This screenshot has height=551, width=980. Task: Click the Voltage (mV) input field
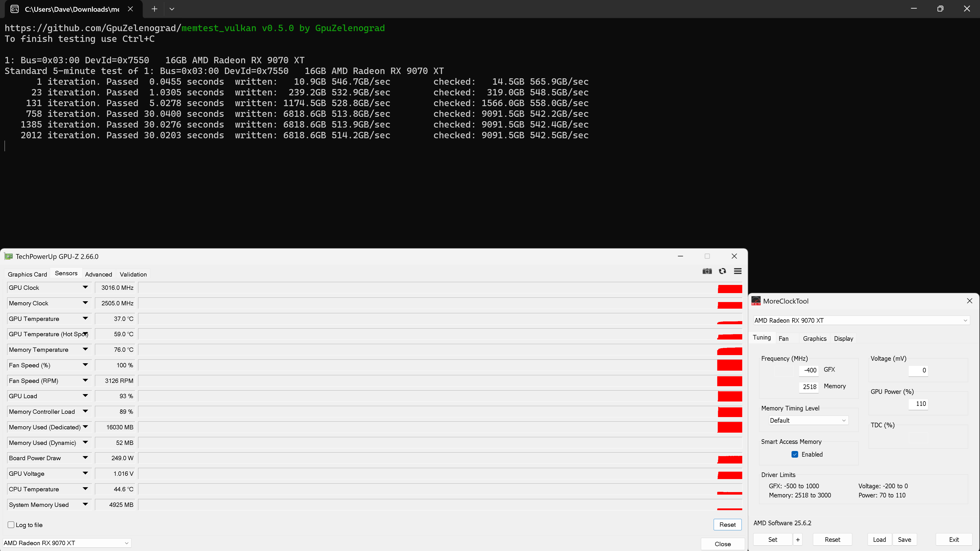918,370
